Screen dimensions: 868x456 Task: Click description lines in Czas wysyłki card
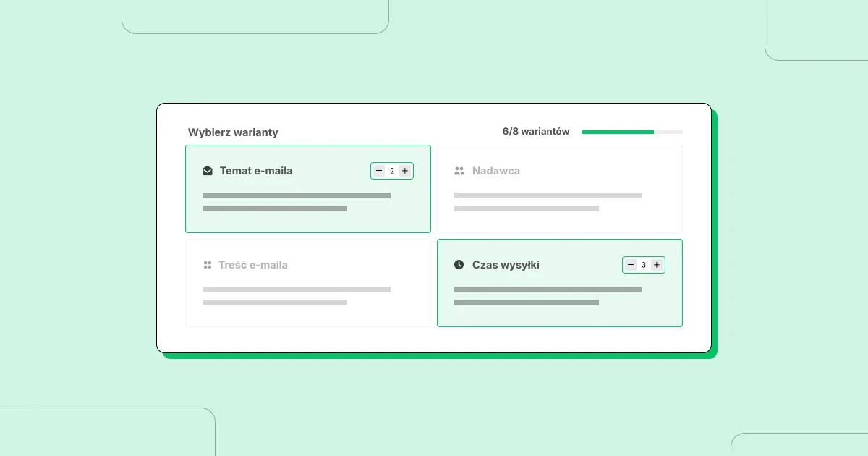[x=548, y=296]
